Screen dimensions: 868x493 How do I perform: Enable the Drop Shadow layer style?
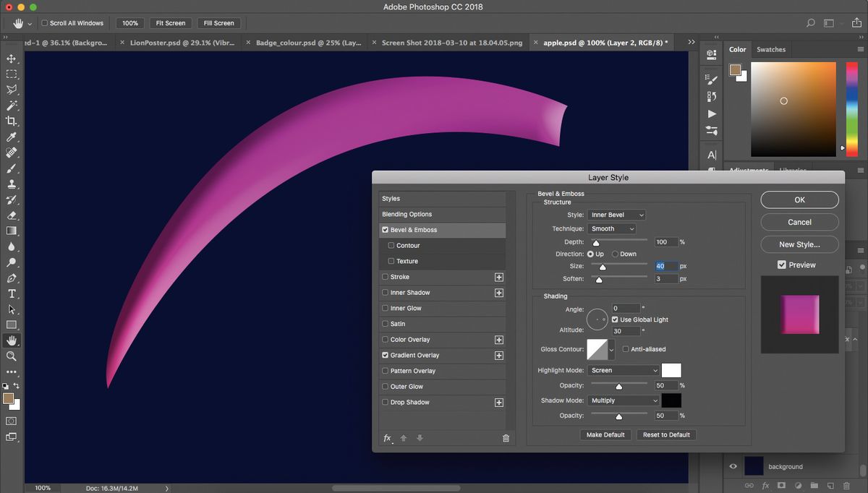(x=386, y=402)
